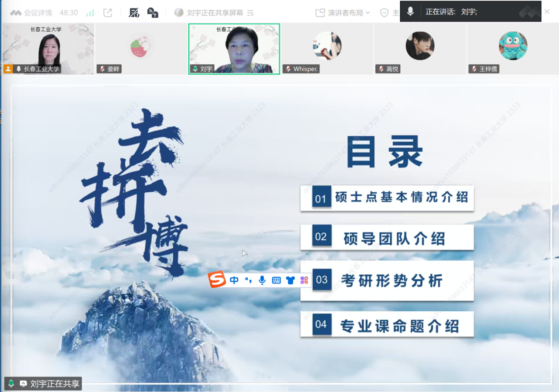Check the network signal strength icon

pyautogui.click(x=90, y=13)
